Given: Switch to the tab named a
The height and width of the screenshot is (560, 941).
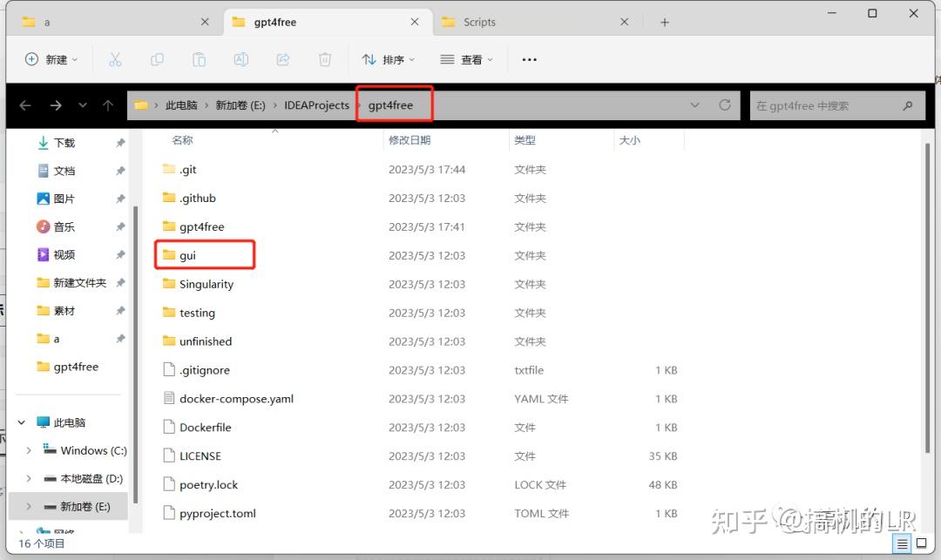Looking at the screenshot, I should (45, 21).
